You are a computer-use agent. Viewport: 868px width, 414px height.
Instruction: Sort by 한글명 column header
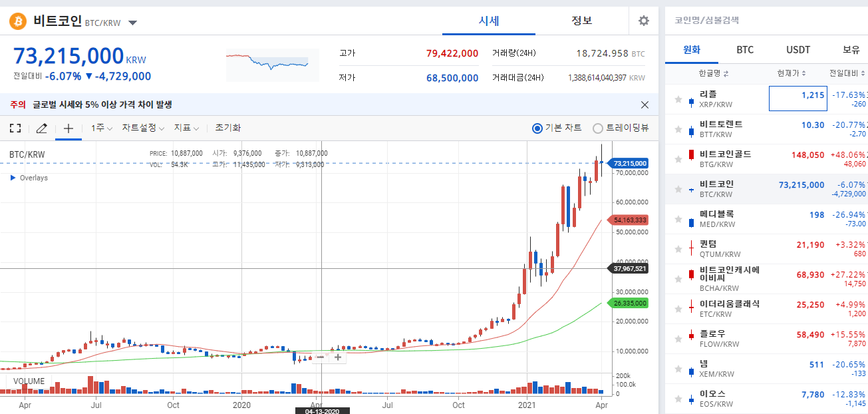point(714,73)
